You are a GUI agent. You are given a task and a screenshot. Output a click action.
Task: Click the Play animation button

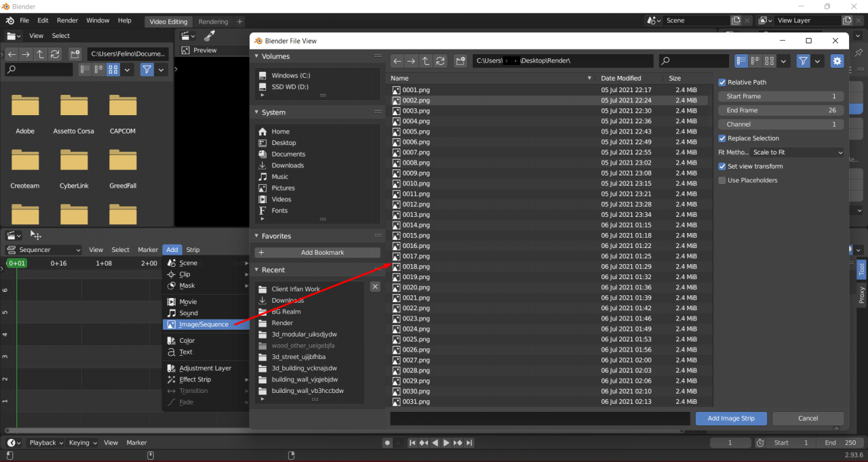tap(446, 443)
